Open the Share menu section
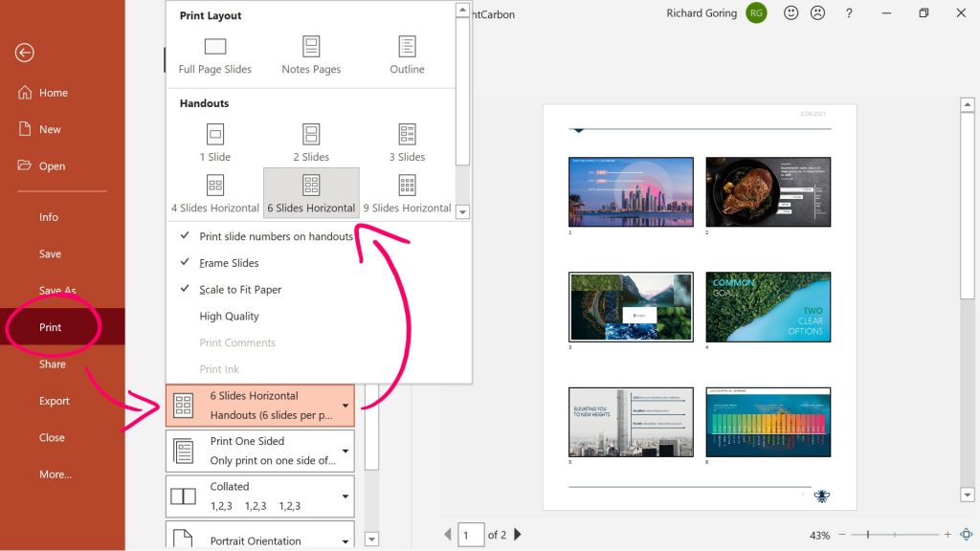 point(52,364)
